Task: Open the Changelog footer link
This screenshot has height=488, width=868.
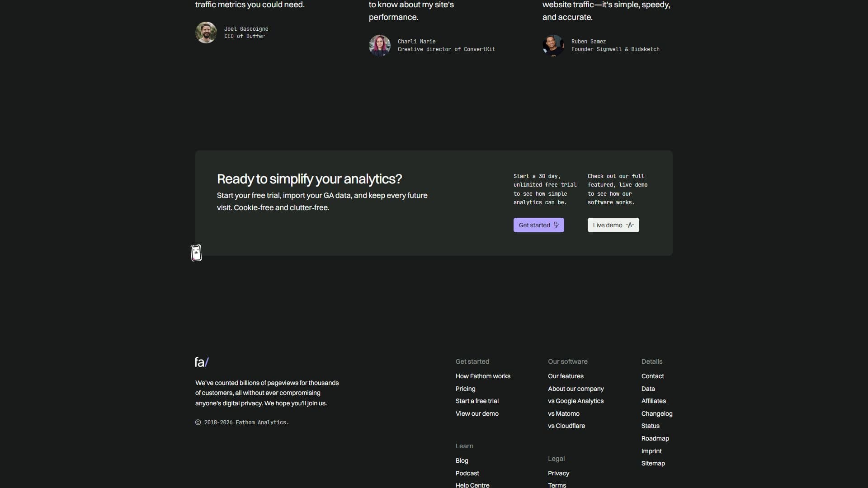Action: (656, 413)
